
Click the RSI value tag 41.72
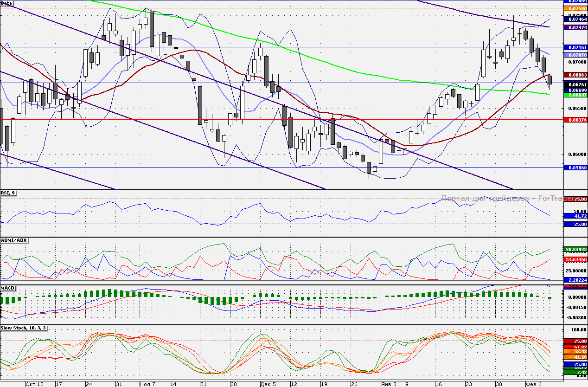tap(575, 216)
